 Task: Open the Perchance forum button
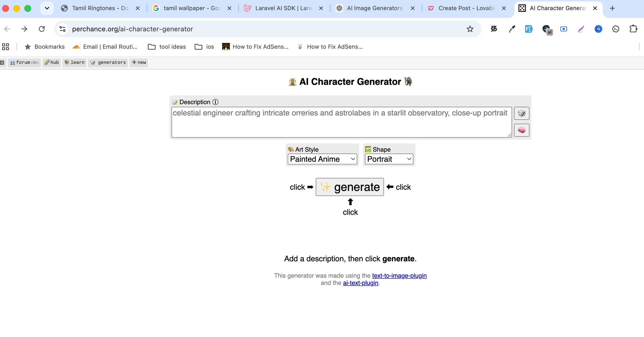click(x=24, y=62)
